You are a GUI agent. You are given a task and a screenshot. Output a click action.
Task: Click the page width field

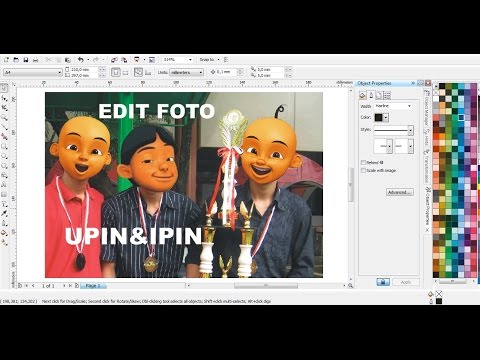click(84, 69)
